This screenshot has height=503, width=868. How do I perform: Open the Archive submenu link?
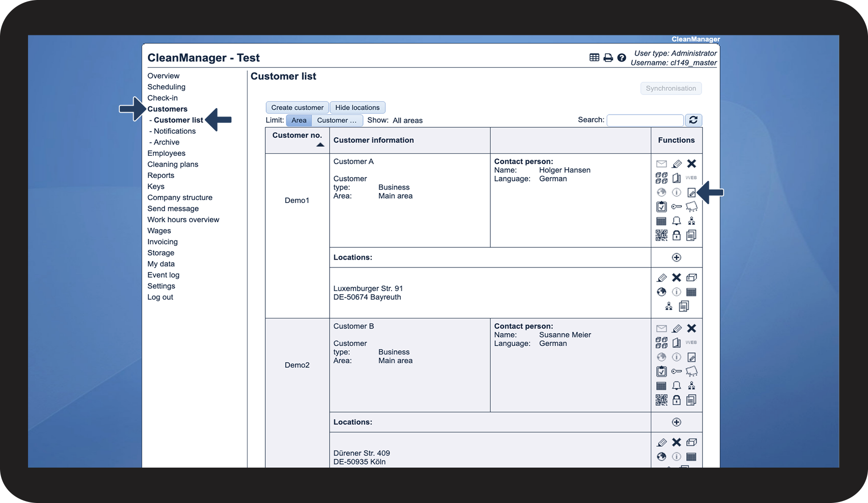[x=167, y=142]
